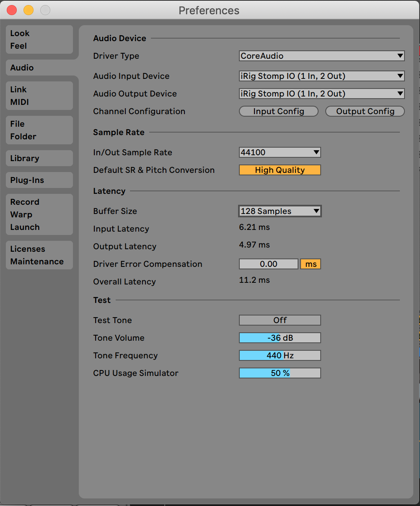Switch to Record Warp Launch tab
This screenshot has height=506, width=420.
tap(39, 214)
